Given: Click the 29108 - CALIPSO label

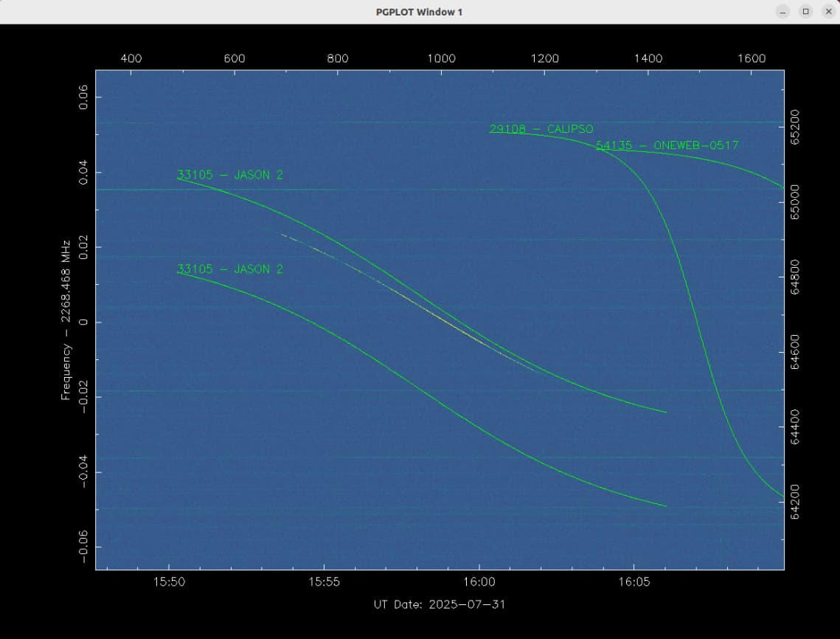Looking at the screenshot, I should coord(541,129).
